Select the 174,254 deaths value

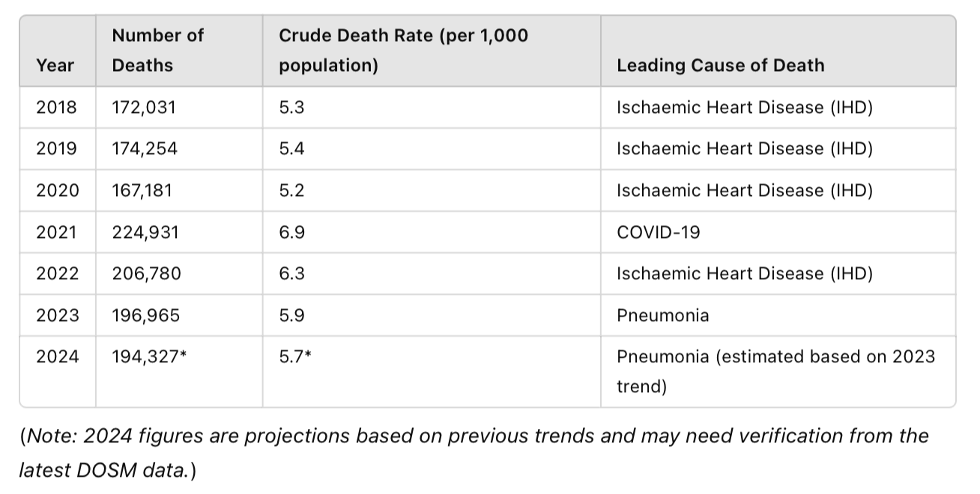click(x=145, y=148)
